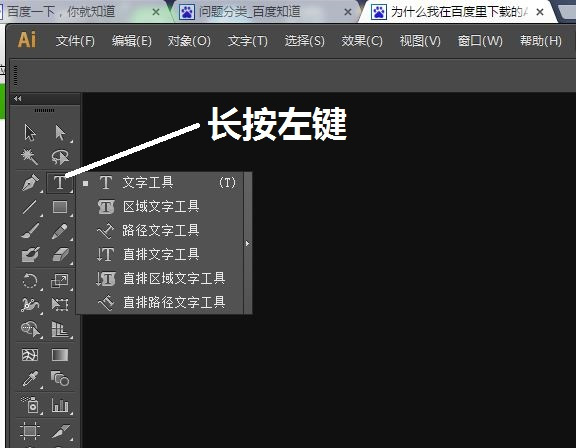The image size is (576, 448).
Task: Choose 直排文字工具 from the flyout
Action: coord(159,254)
